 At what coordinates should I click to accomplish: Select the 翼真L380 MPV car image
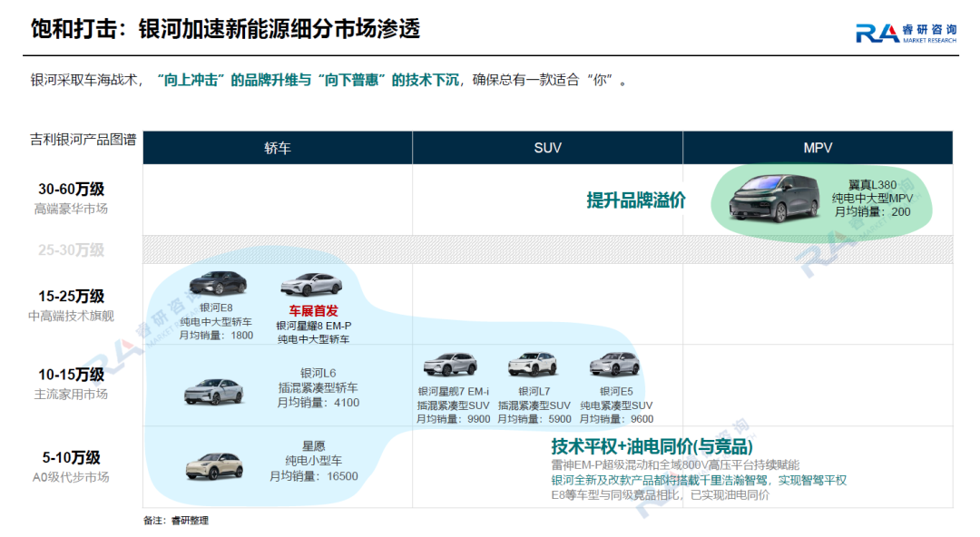point(774,198)
